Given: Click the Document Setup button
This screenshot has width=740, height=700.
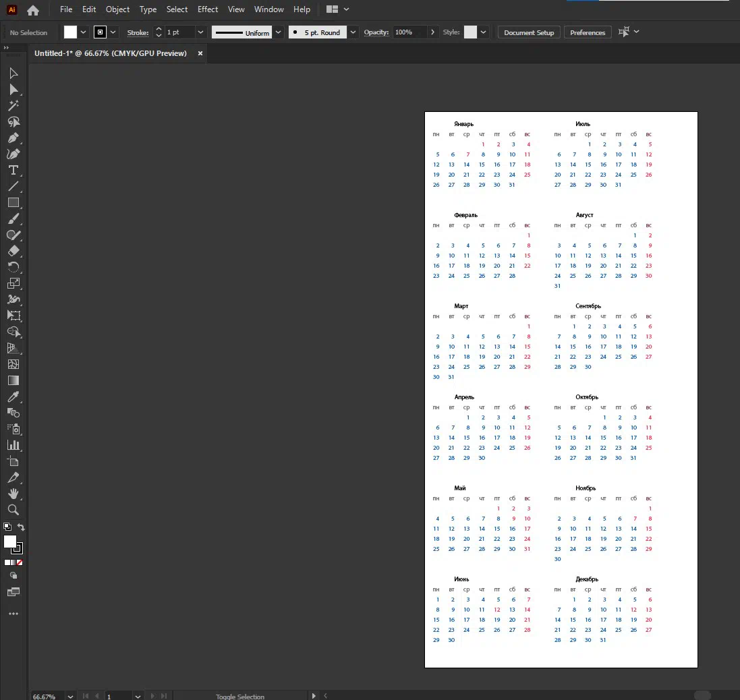Looking at the screenshot, I should coord(529,32).
